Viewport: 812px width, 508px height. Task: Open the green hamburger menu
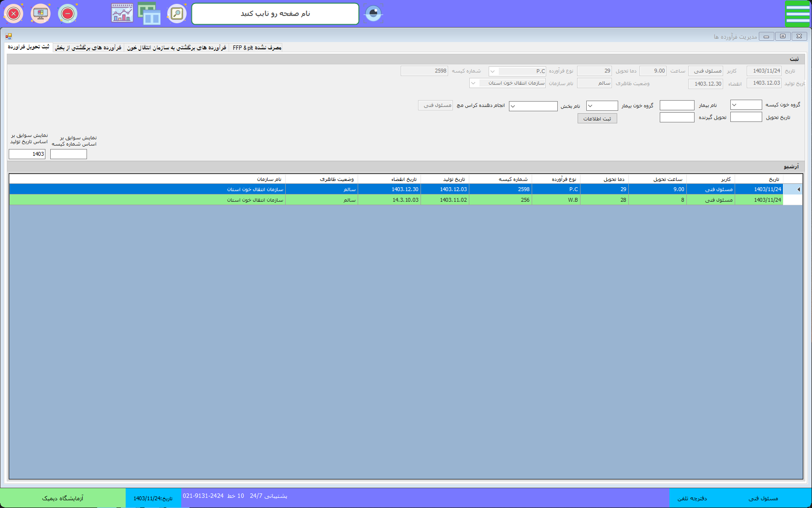797,14
